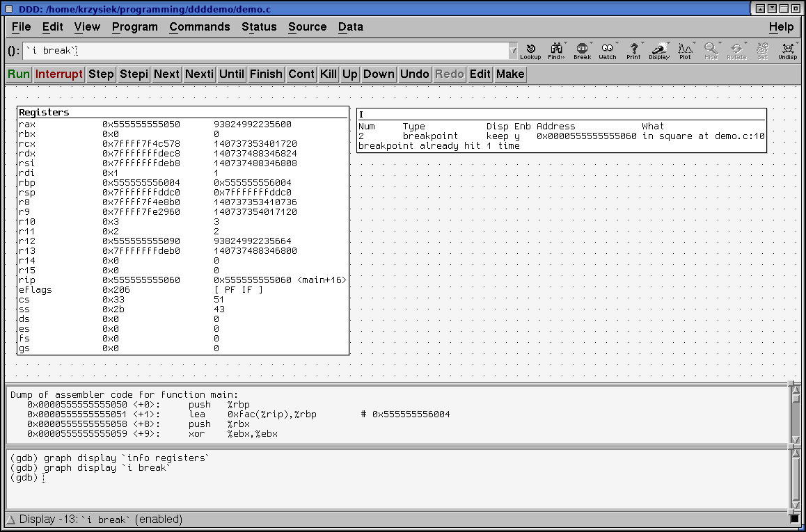Click the Make button
The image size is (806, 532).
510,74
